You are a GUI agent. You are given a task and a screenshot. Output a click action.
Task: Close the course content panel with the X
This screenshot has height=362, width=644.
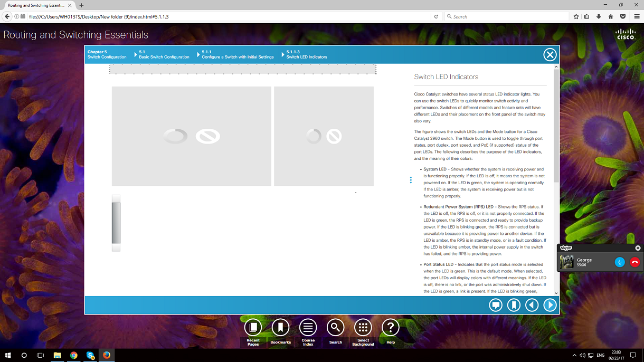550,54
